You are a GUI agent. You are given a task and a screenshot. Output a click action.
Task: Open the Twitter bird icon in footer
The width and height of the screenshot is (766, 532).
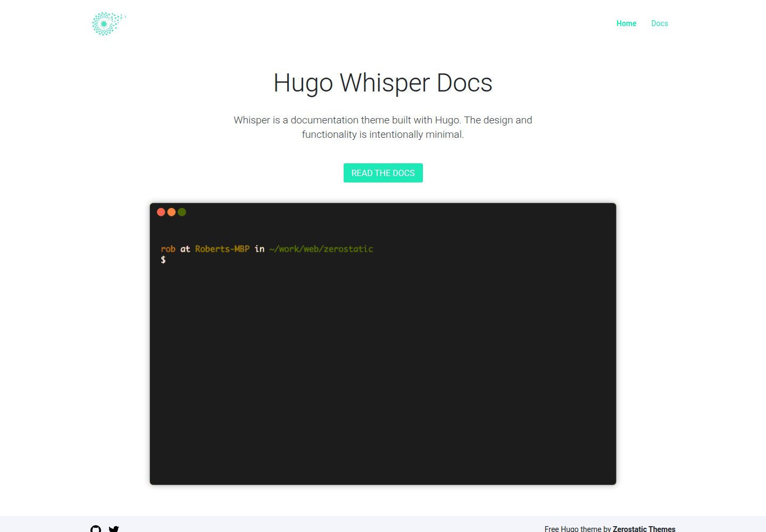click(114, 529)
